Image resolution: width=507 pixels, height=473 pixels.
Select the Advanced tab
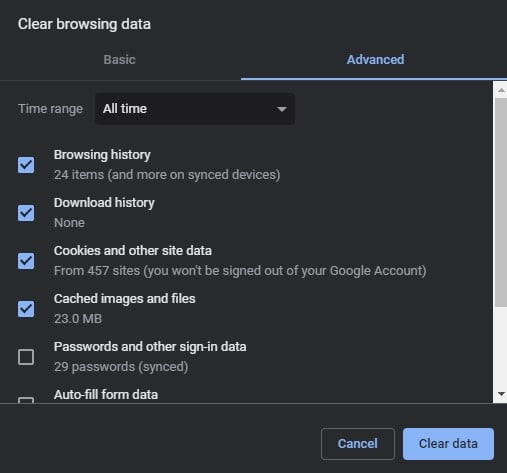pyautogui.click(x=375, y=60)
